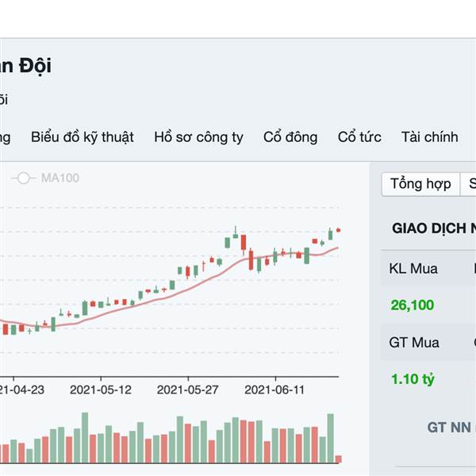Click the KL Mua value 26,100

point(413,305)
